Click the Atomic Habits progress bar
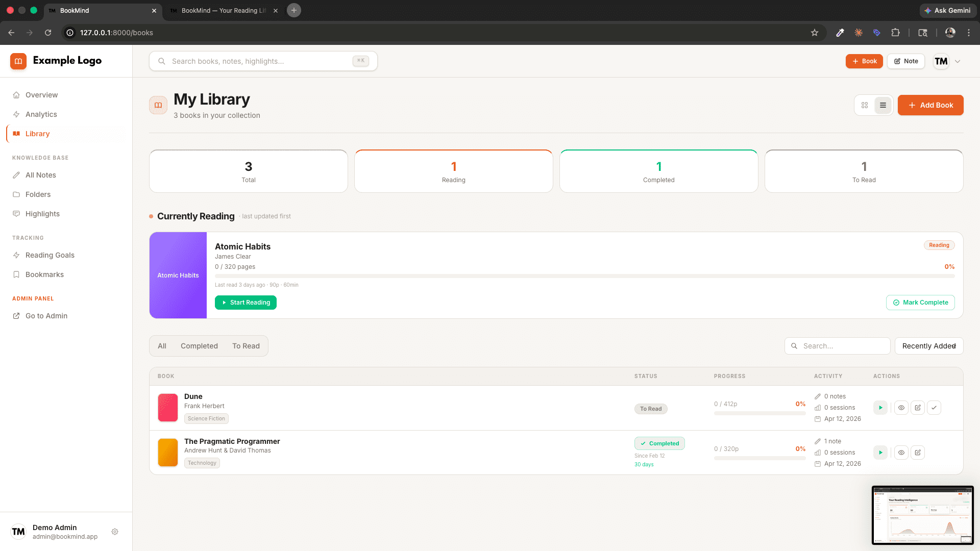Image resolution: width=980 pixels, height=551 pixels. point(584,276)
